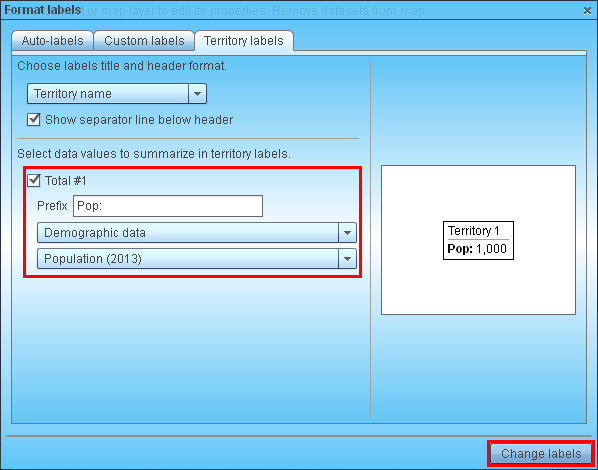Click the Territory name dropdown arrow

197,94
